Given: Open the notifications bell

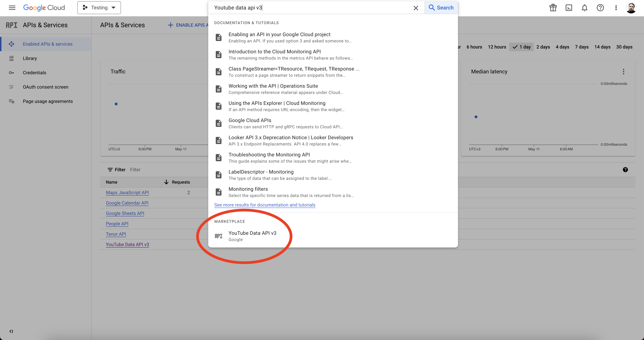Looking at the screenshot, I should pos(584,8).
